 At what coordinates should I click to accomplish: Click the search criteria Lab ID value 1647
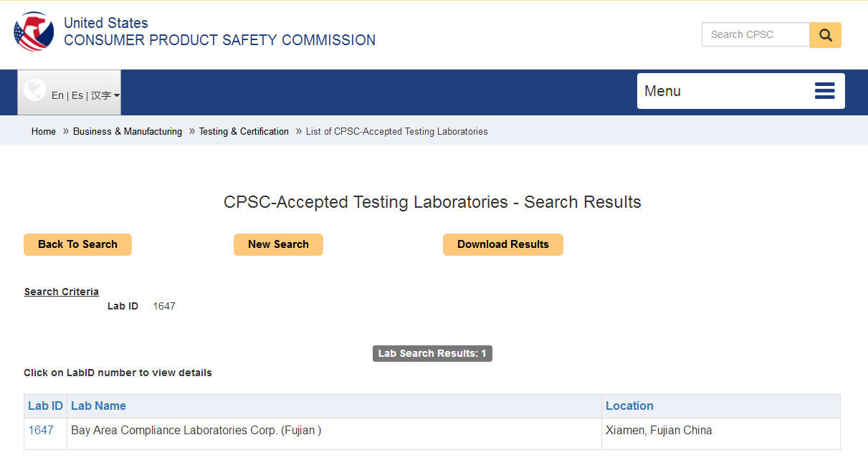click(164, 307)
